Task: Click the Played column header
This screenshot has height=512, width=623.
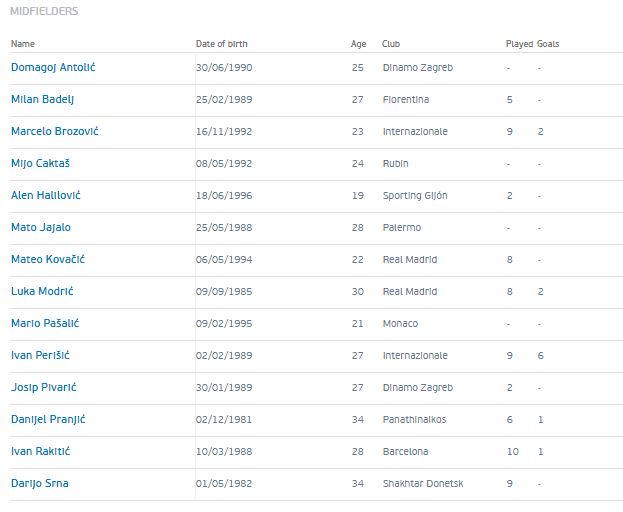Action: click(x=519, y=44)
